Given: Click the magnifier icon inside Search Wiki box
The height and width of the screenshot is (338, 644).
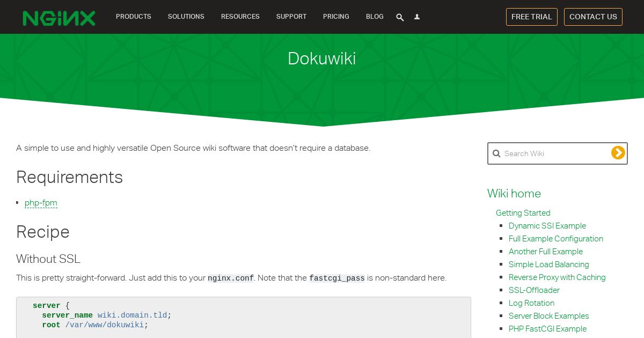Looking at the screenshot, I should [x=496, y=153].
